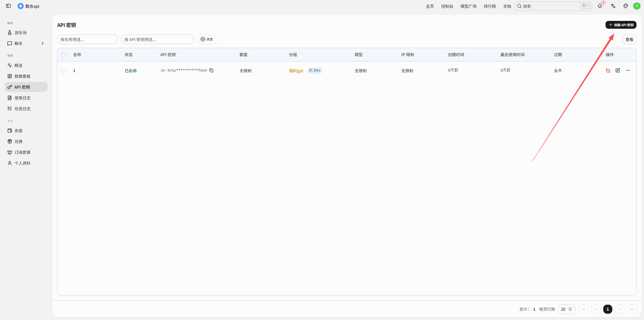Screen dimensions: 644x320
Task: Click the 已启用 status text
Action: click(x=131, y=71)
